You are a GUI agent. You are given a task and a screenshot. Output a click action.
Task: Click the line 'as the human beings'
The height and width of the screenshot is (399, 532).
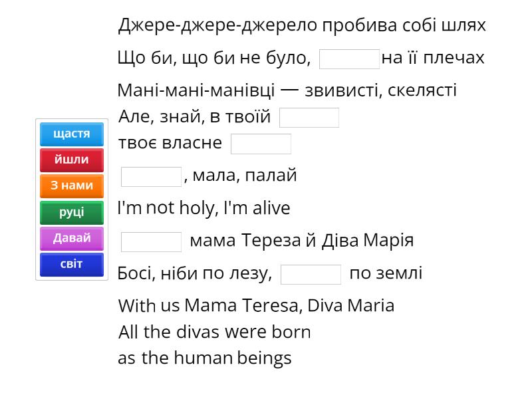click(205, 358)
